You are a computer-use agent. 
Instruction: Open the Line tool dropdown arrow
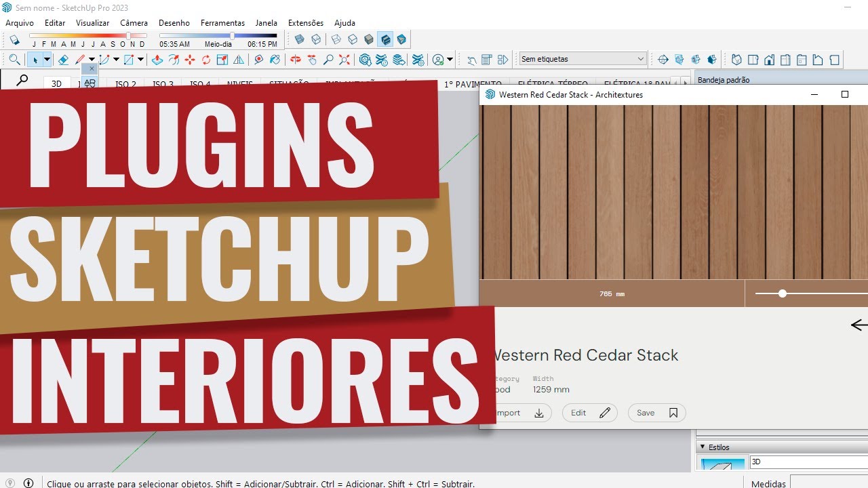click(92, 60)
